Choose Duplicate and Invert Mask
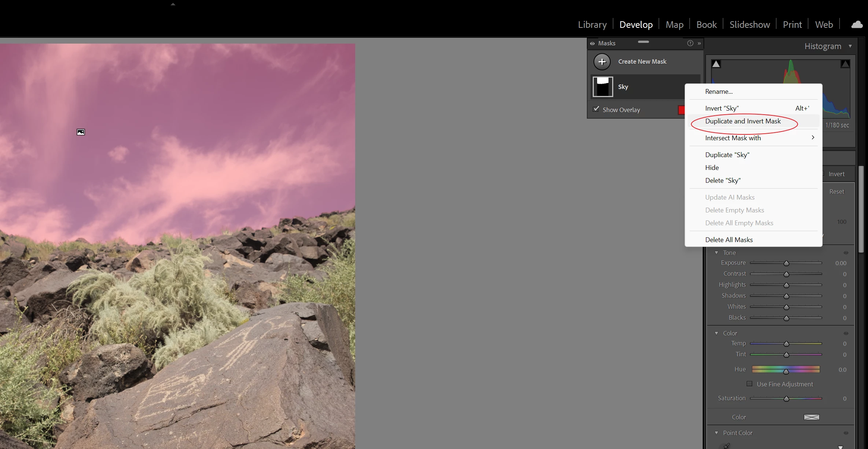The height and width of the screenshot is (449, 868). coord(743,121)
